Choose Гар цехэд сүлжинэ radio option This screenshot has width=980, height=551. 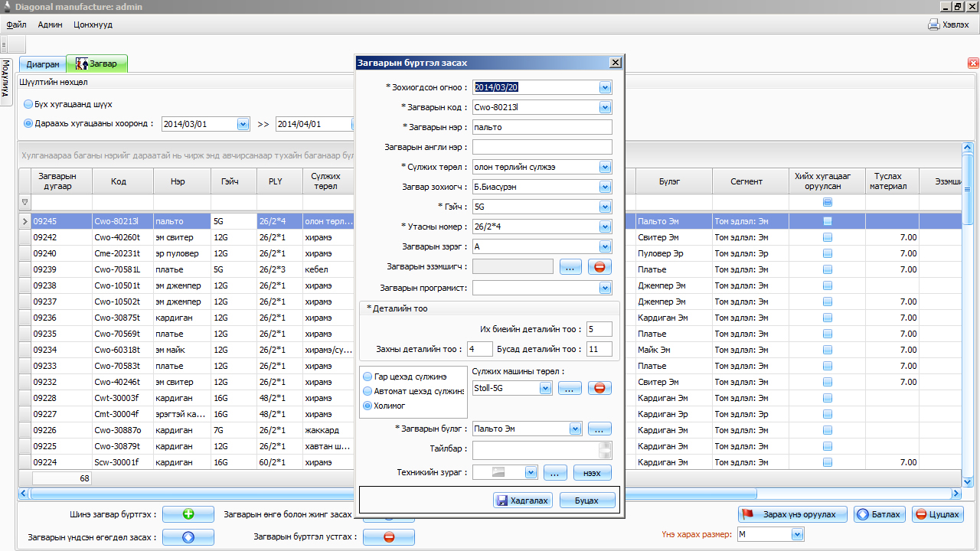(367, 377)
